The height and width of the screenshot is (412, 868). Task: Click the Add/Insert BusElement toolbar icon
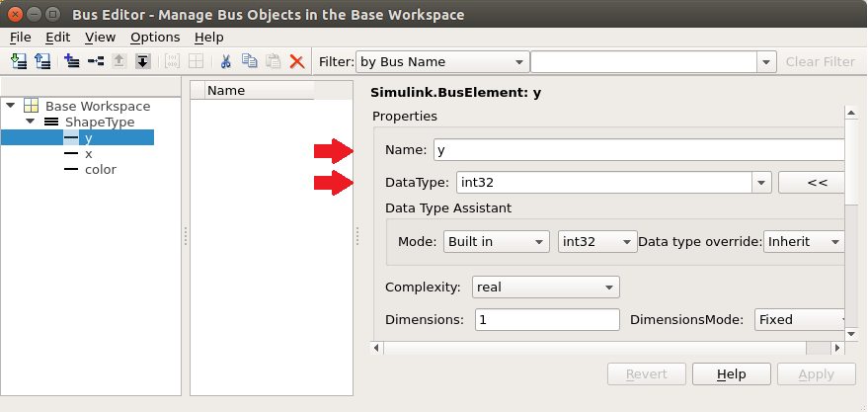tap(96, 61)
